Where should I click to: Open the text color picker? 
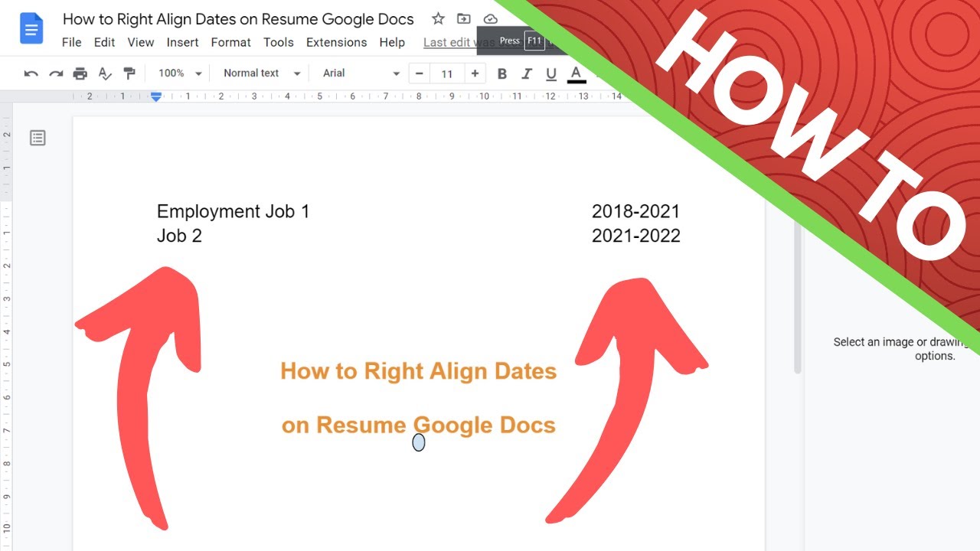point(577,73)
